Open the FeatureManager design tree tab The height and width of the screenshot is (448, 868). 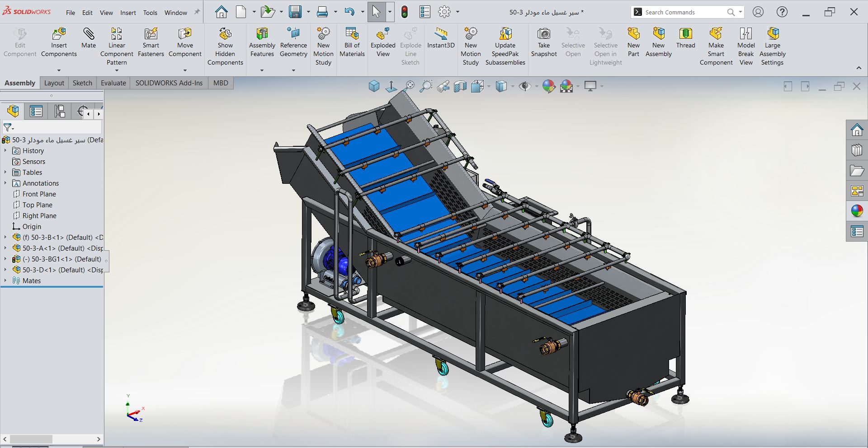(13, 111)
